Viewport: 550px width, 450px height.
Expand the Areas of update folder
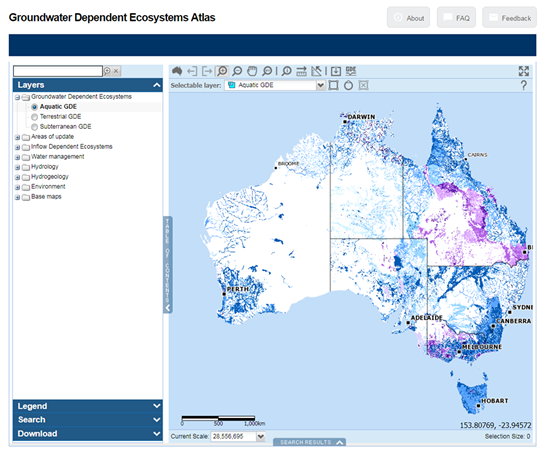point(17,137)
